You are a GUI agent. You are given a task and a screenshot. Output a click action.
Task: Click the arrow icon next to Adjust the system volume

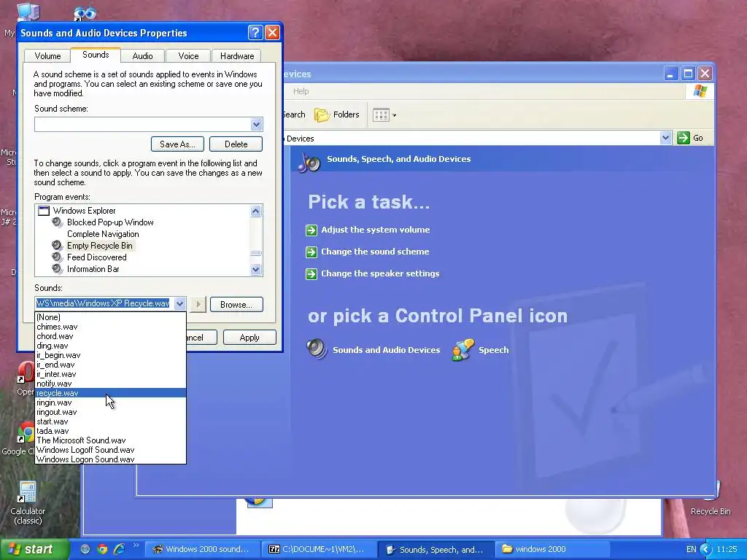point(311,230)
